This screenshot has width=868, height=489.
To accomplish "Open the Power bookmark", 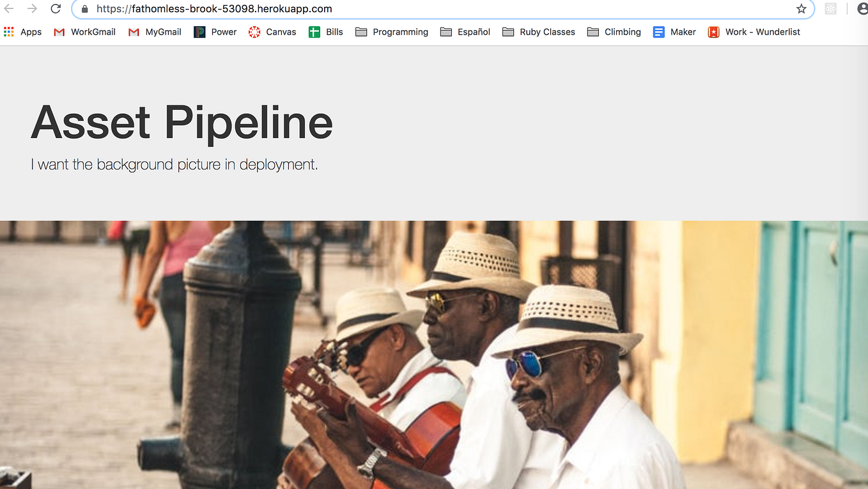I will (215, 32).
